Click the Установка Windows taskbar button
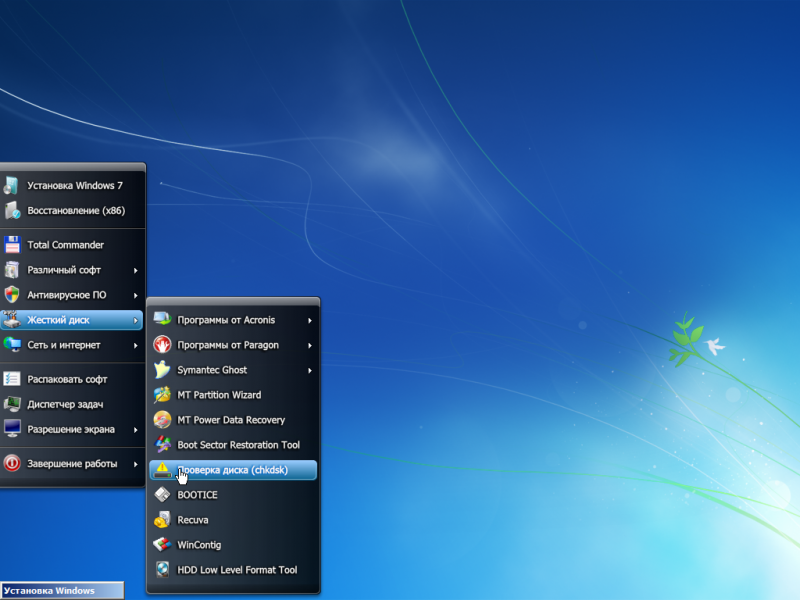The image size is (800, 600). (x=62, y=590)
